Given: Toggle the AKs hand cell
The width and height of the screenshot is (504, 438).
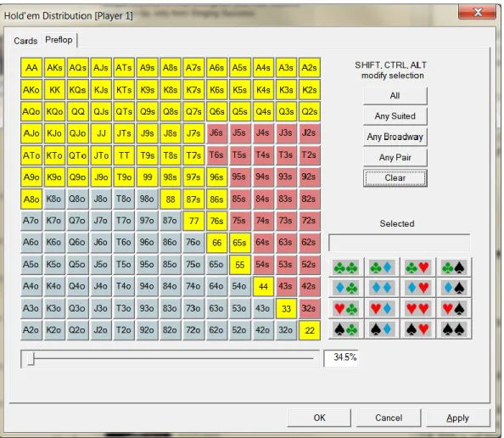Looking at the screenshot, I should 54,68.
